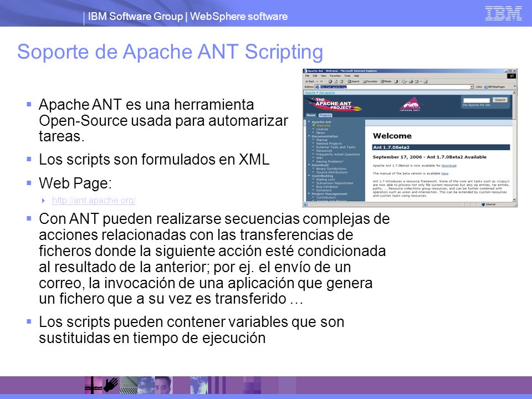
Task: Click the Print icon in browser toolbar
Action: (411, 81)
